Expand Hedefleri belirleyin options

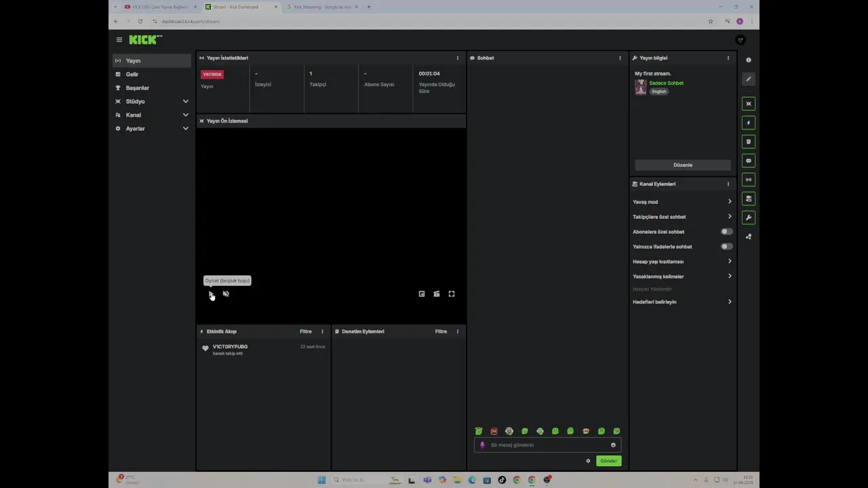[x=682, y=302]
